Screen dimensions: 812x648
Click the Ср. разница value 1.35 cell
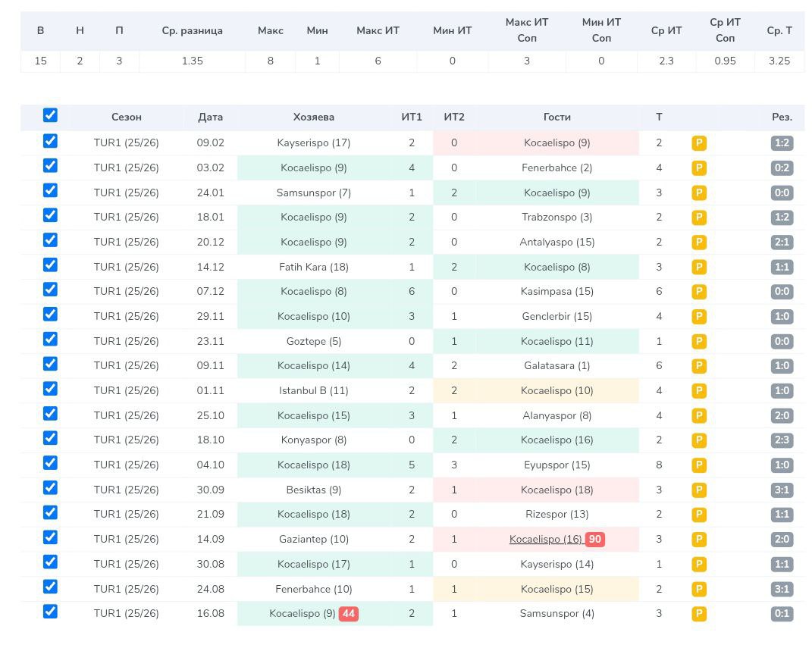pos(192,61)
